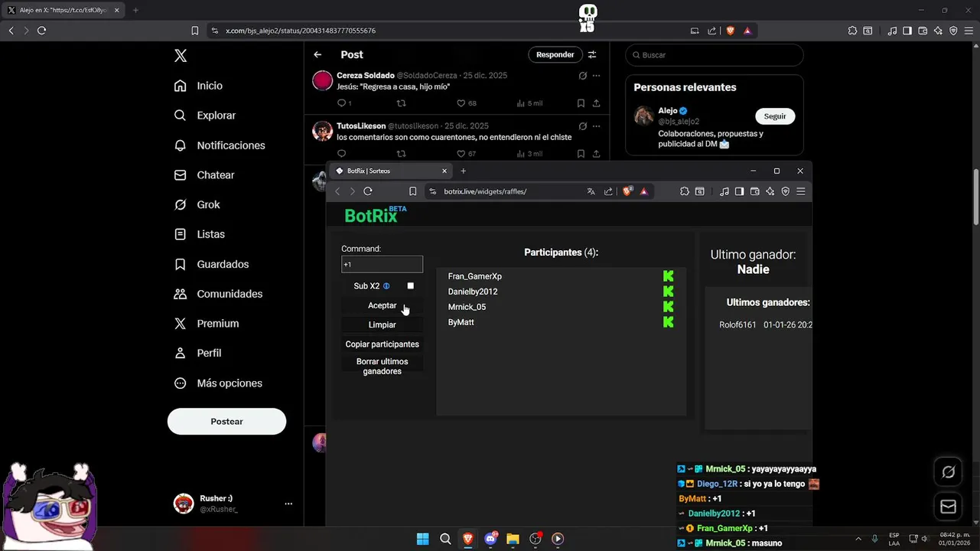The height and width of the screenshot is (551, 980).
Task: Click the X logo in the sidebar
Action: (181, 55)
